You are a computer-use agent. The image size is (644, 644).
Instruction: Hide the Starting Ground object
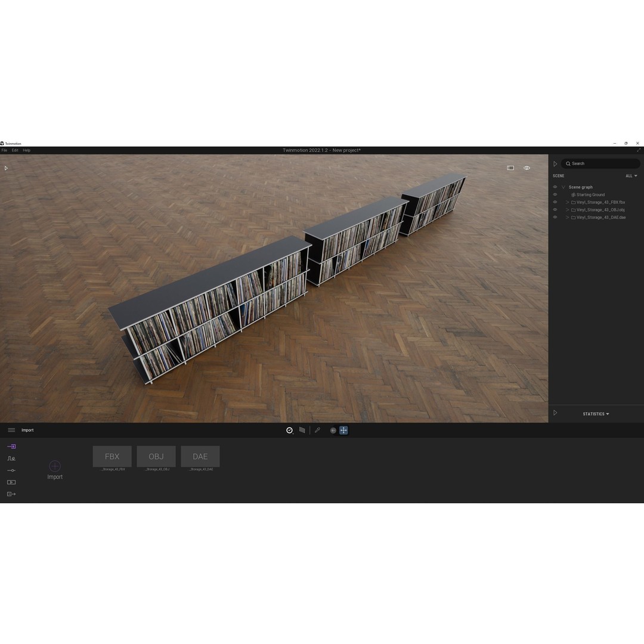coord(555,194)
